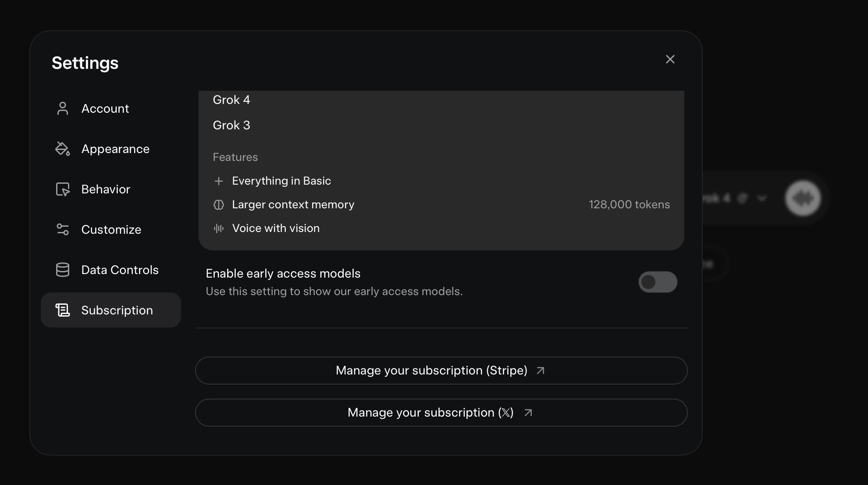Click the Subscription scroll icon
The image size is (868, 485).
(x=63, y=310)
